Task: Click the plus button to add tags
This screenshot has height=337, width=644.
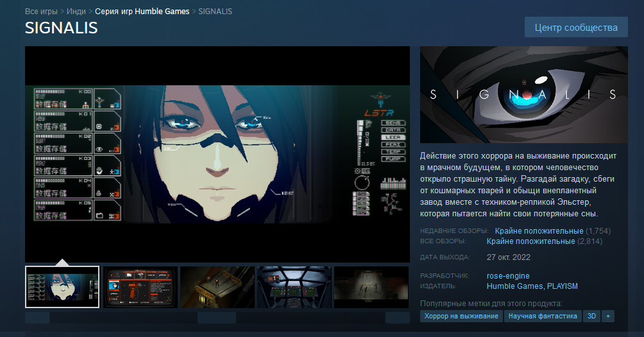Action: click(x=608, y=316)
